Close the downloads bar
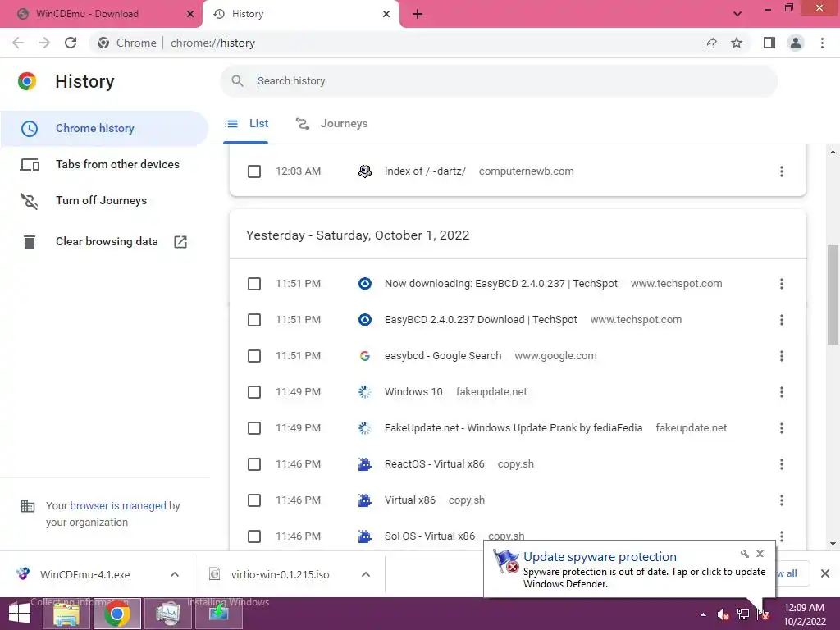This screenshot has width=840, height=630. coord(825,573)
